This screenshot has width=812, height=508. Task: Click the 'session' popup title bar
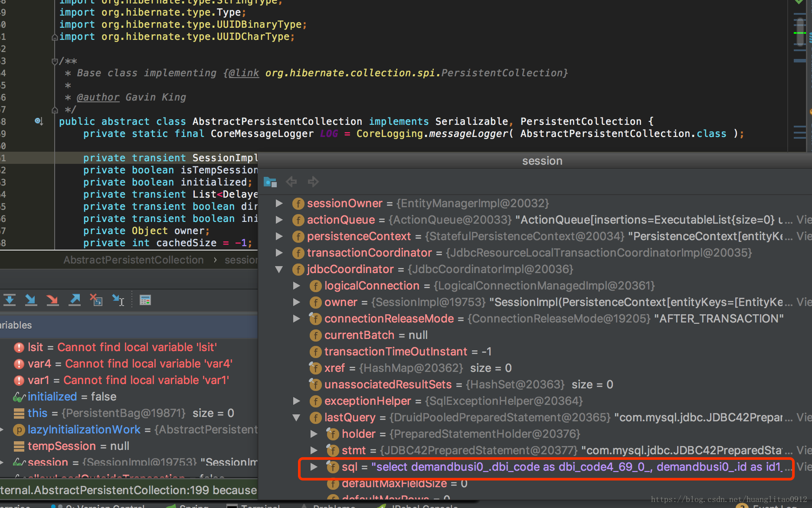click(x=535, y=161)
